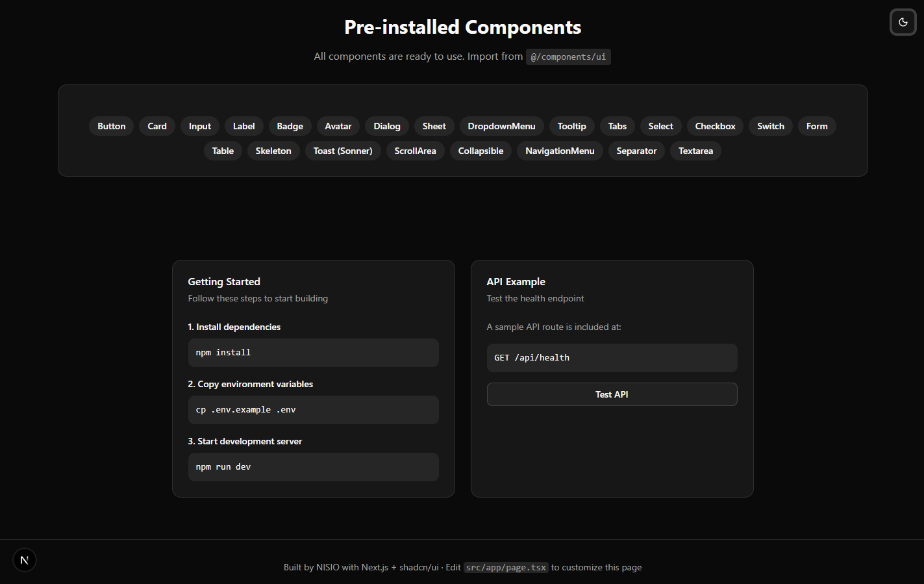Select the Toast (Sonner) badge
This screenshot has width=924, height=584.
coord(343,151)
